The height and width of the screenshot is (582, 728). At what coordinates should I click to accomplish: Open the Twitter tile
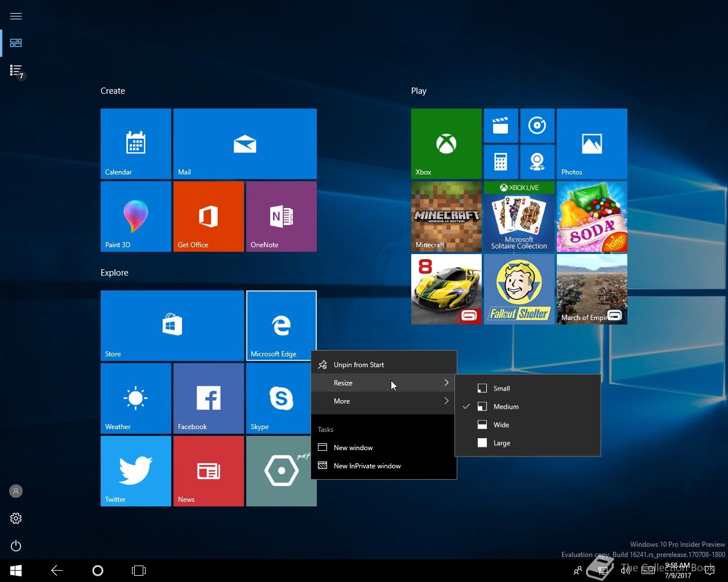tap(136, 471)
